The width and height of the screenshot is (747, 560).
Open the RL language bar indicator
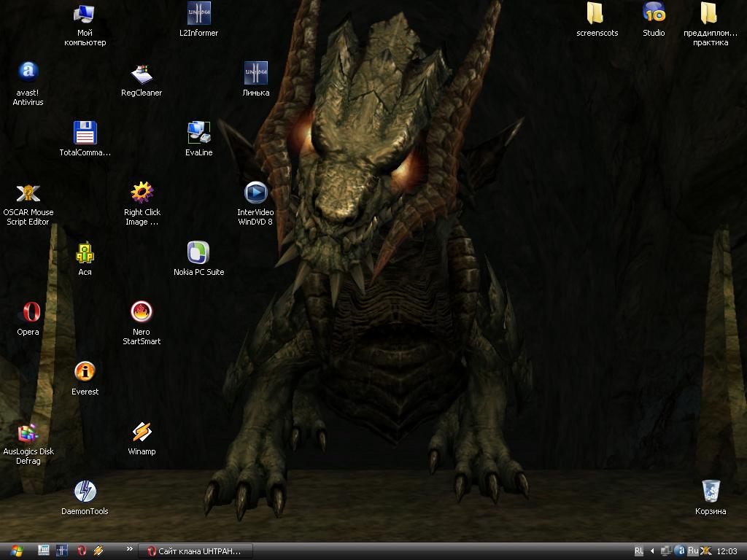[639, 551]
